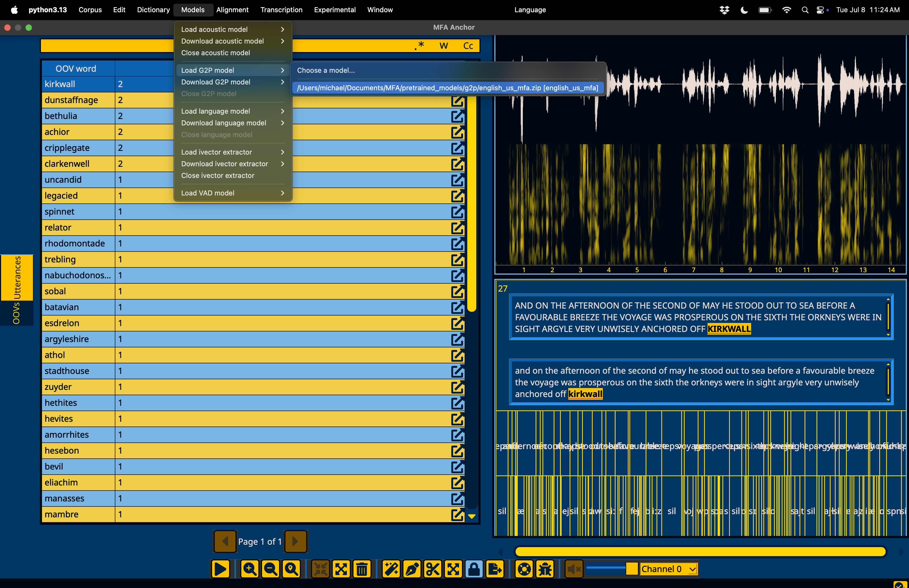This screenshot has height=588, width=909.
Task: Toggle the lock button in toolbar
Action: pos(474,569)
